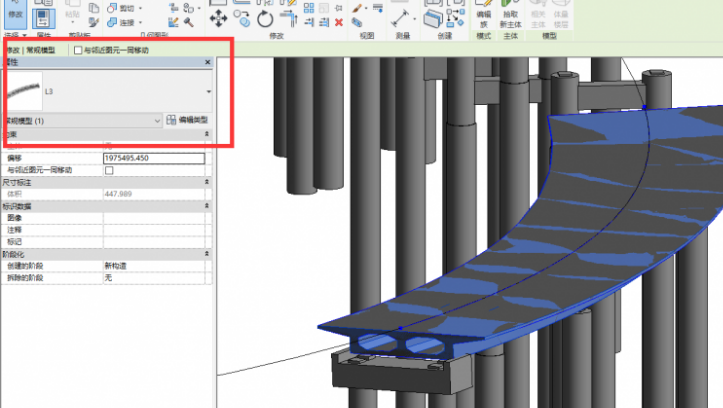
Task: Click the red X delete icon
Action: point(339,22)
